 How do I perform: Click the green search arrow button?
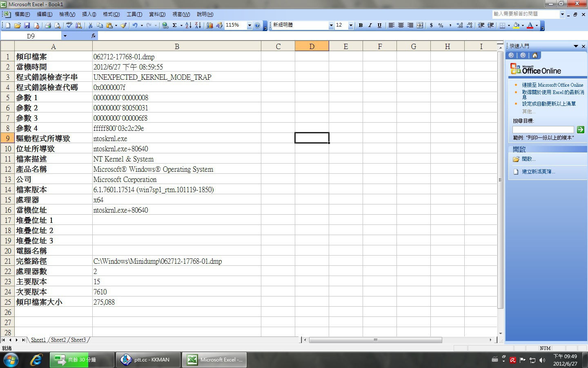[x=580, y=130]
